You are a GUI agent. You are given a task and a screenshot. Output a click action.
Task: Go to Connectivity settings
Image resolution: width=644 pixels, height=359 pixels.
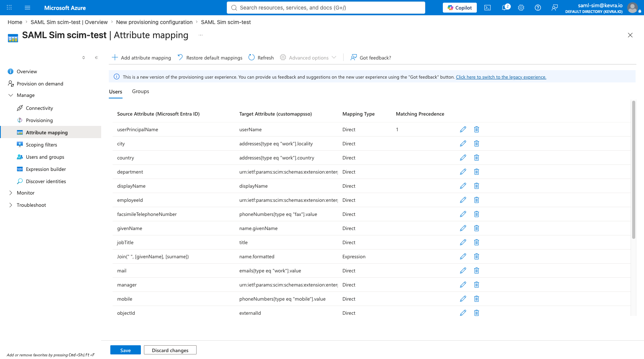(39, 108)
